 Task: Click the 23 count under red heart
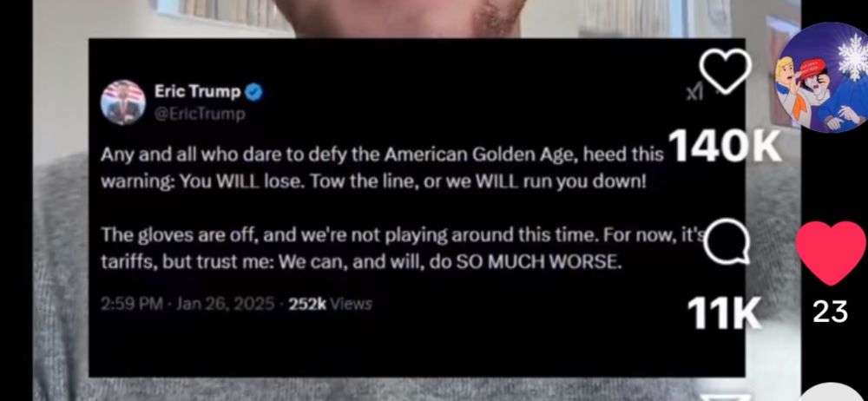click(x=831, y=312)
